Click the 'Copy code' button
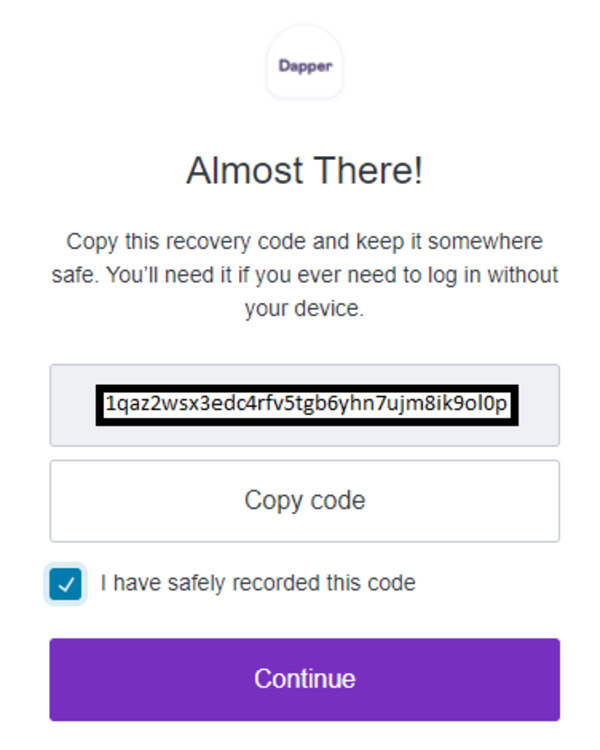This screenshot has width=600, height=750. (305, 501)
